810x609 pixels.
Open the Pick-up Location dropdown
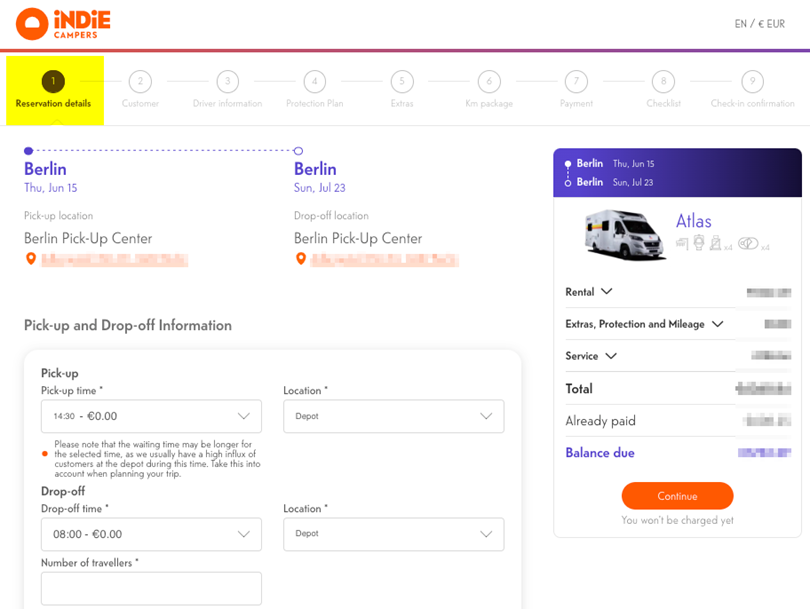coord(394,416)
